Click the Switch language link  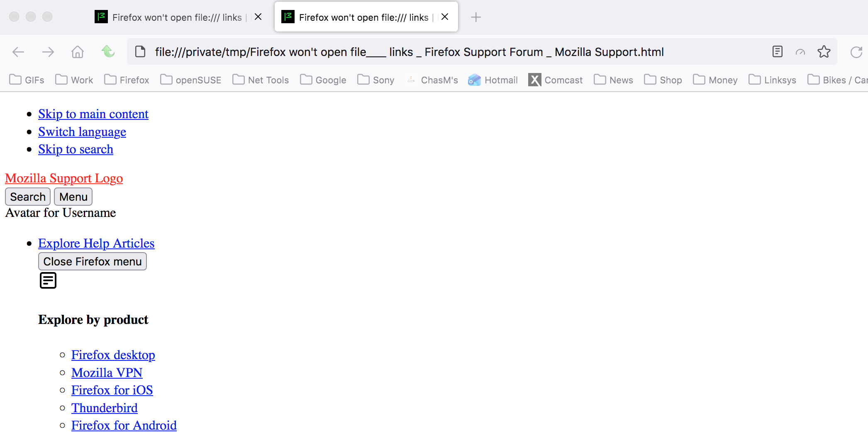[82, 132]
